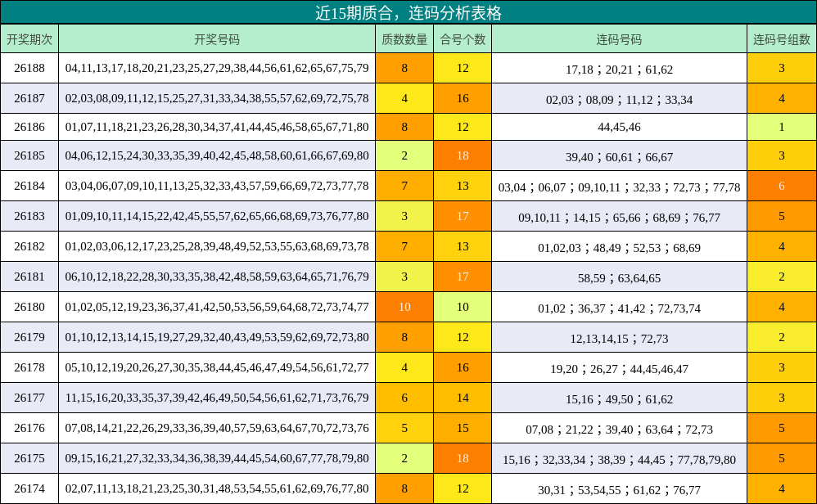
Task: Click composite count 17 in row 26183
Action: 463,216
